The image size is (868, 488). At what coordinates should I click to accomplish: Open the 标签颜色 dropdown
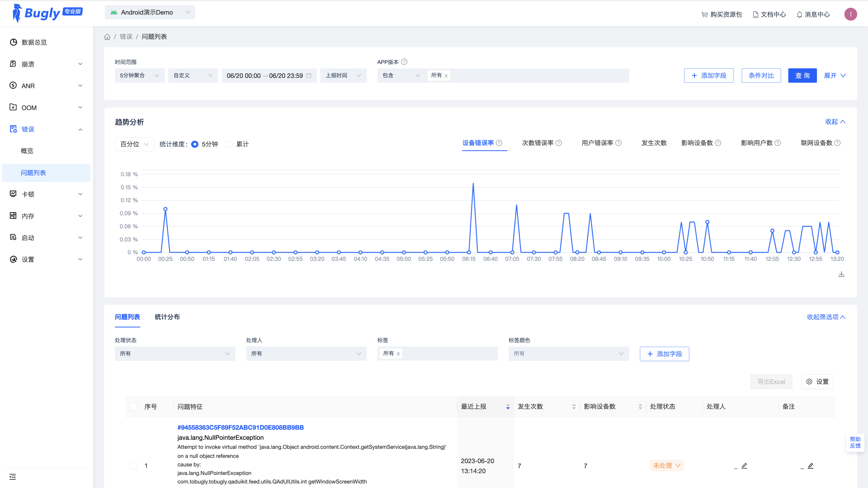click(x=569, y=354)
